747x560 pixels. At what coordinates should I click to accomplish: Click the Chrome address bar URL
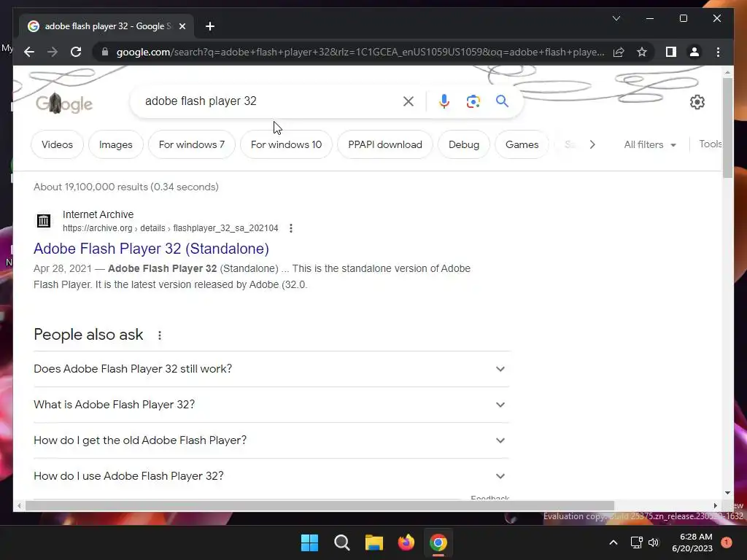360,52
